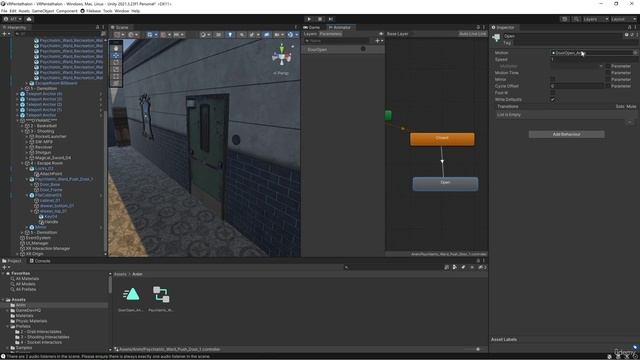Expand the EscapeRoom-Billboard item in Hierarchy
This screenshot has height=360, width=640.
pos(27,83)
